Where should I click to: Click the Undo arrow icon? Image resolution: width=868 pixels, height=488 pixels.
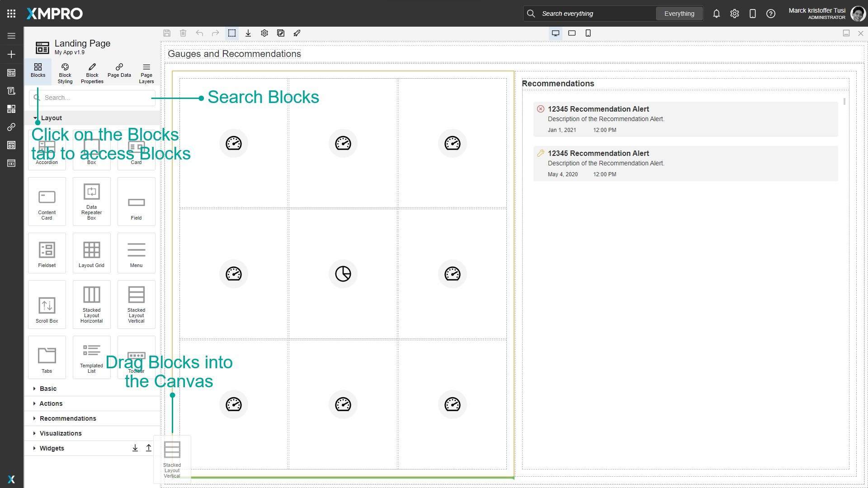199,33
